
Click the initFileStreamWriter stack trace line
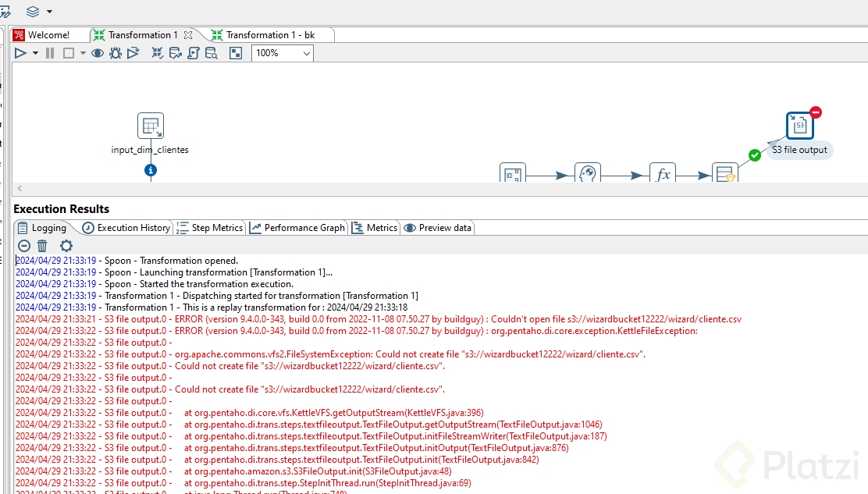tap(311, 436)
